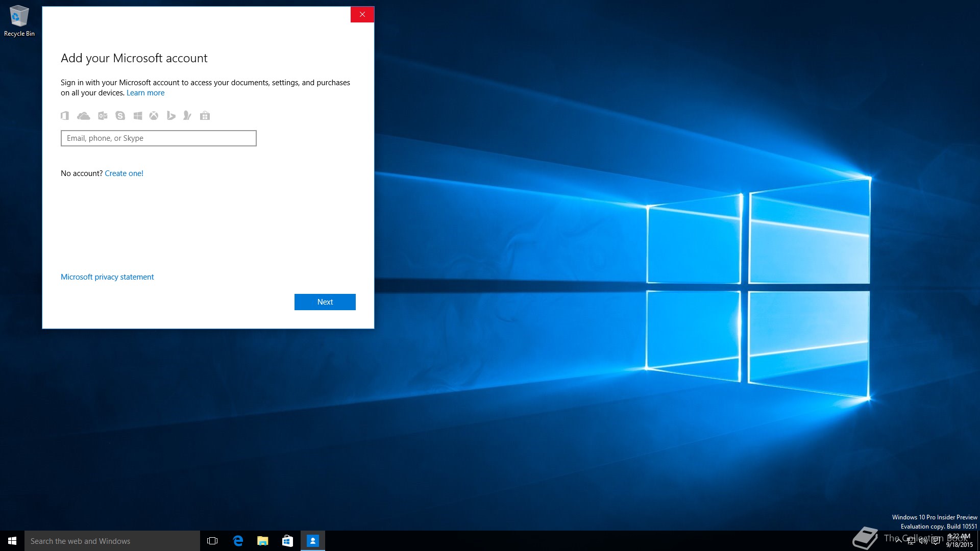Close the Add your Microsoft account dialog
Viewport: 980px width, 551px height.
(362, 14)
